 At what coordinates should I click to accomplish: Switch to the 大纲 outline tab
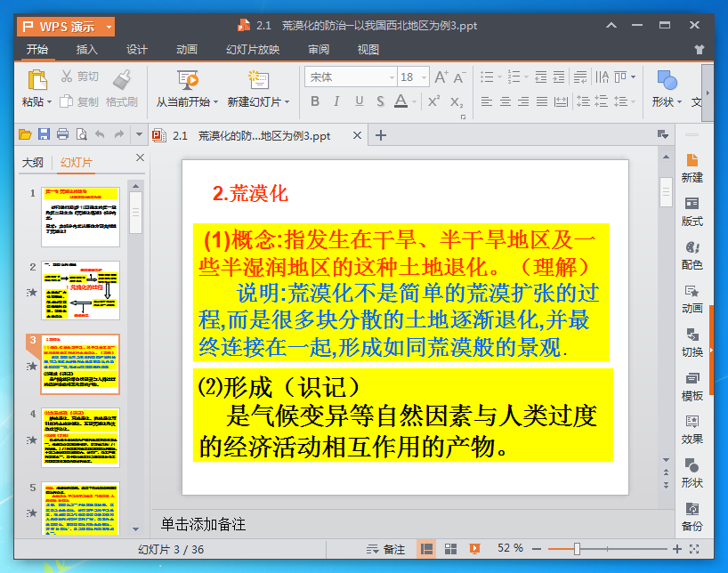(x=33, y=163)
